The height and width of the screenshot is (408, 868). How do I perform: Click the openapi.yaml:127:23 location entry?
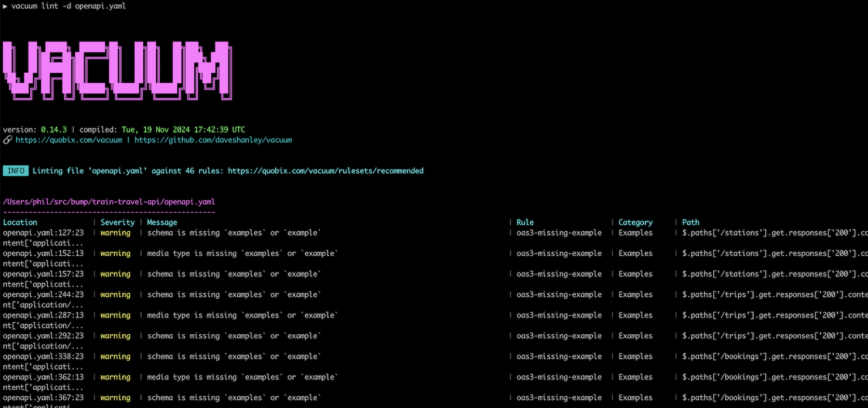[43, 233]
